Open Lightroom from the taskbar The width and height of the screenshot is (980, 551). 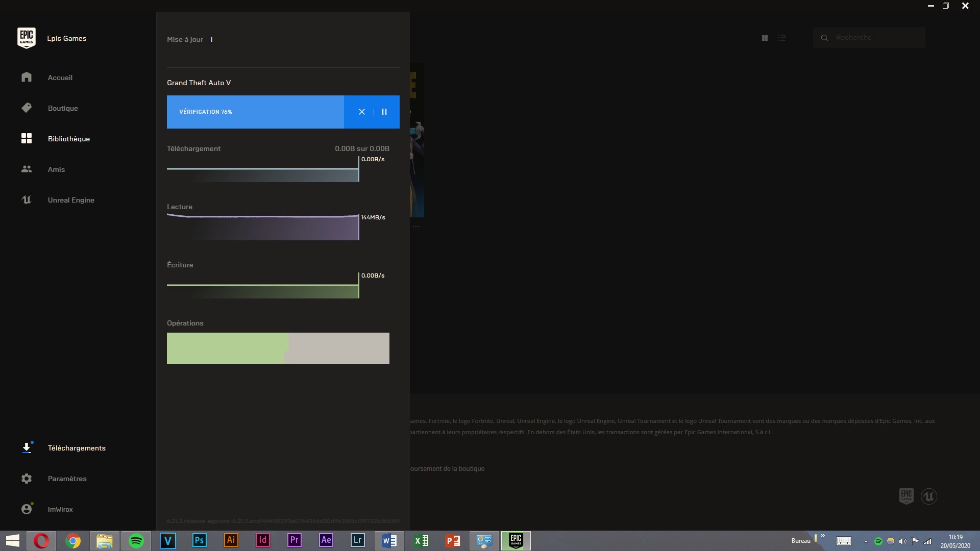(x=358, y=541)
